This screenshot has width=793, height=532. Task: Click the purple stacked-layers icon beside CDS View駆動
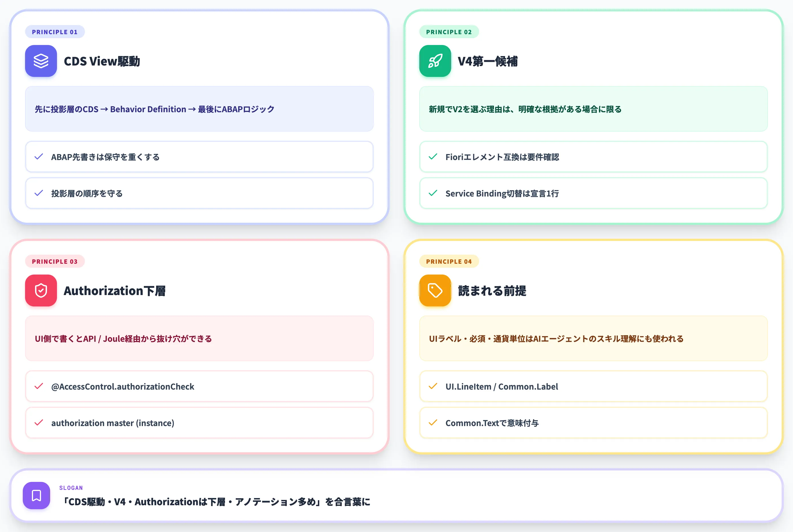(x=41, y=61)
